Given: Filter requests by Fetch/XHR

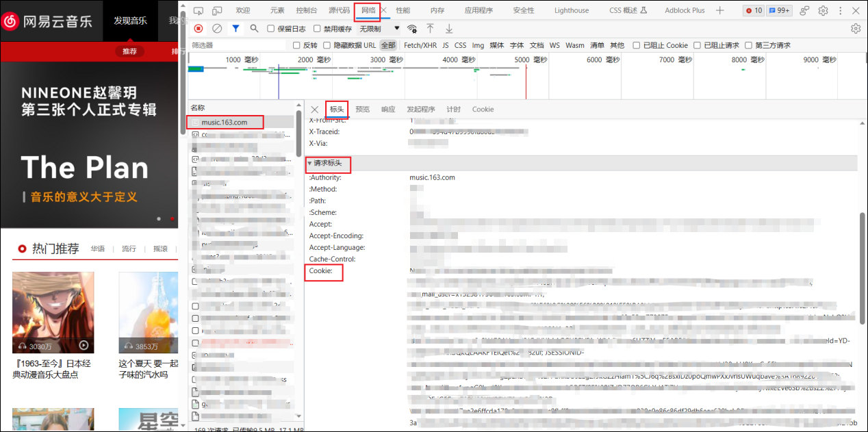Looking at the screenshot, I should click(420, 46).
